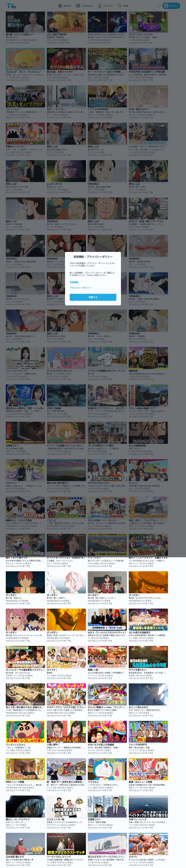Open the リアルタイム TV icon
Image resolution: width=186 pixels, height=868 pixels.
pos(78,6)
